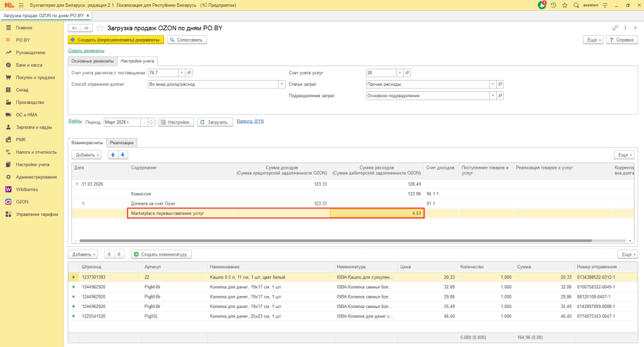
Task: Open Управление тарифом section
Action: coord(36,214)
